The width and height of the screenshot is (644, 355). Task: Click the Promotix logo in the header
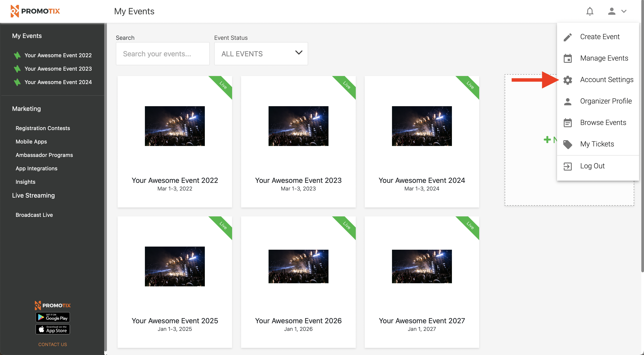click(35, 11)
